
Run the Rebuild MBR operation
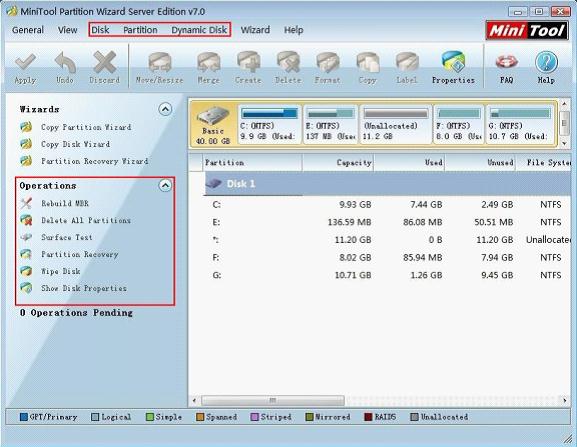65,203
